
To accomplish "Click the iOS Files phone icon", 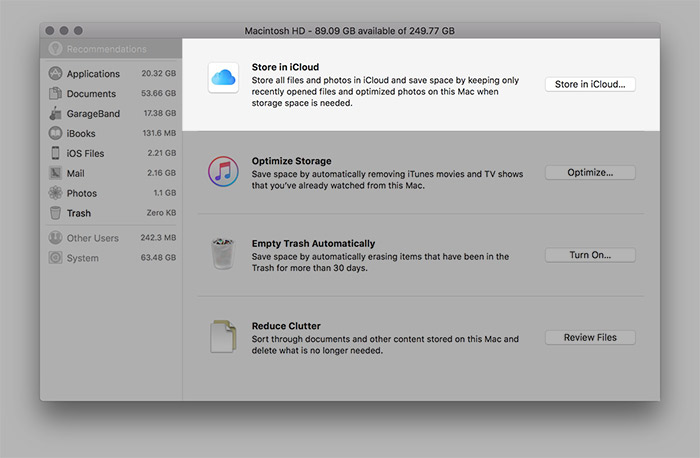I will point(55,153).
